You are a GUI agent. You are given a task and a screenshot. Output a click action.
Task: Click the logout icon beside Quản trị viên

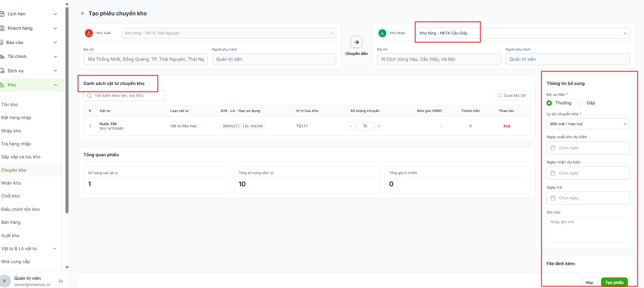[61, 281]
